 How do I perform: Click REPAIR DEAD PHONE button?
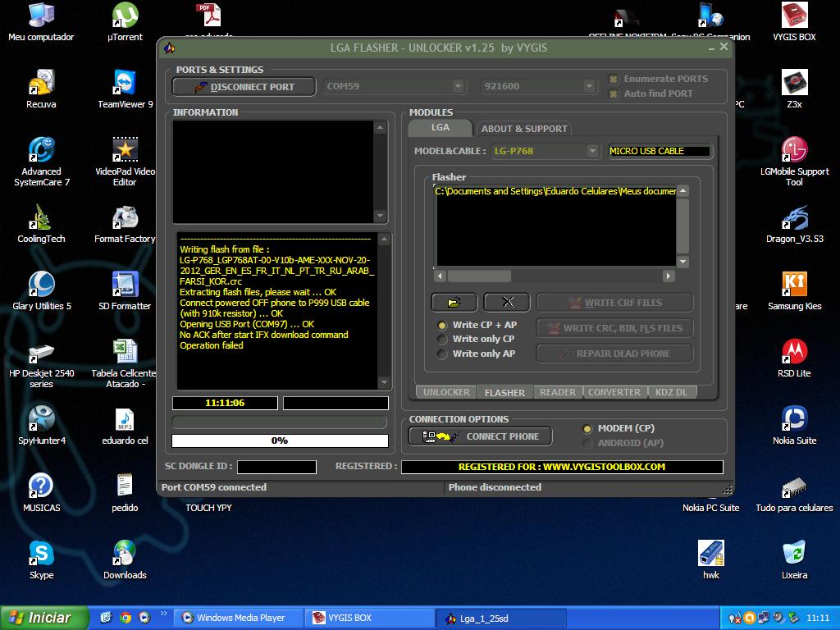pyautogui.click(x=615, y=354)
